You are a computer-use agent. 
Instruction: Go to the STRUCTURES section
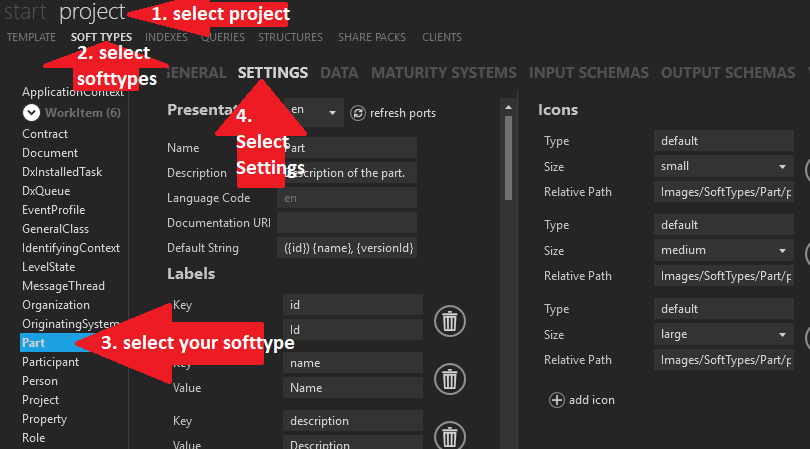point(290,37)
